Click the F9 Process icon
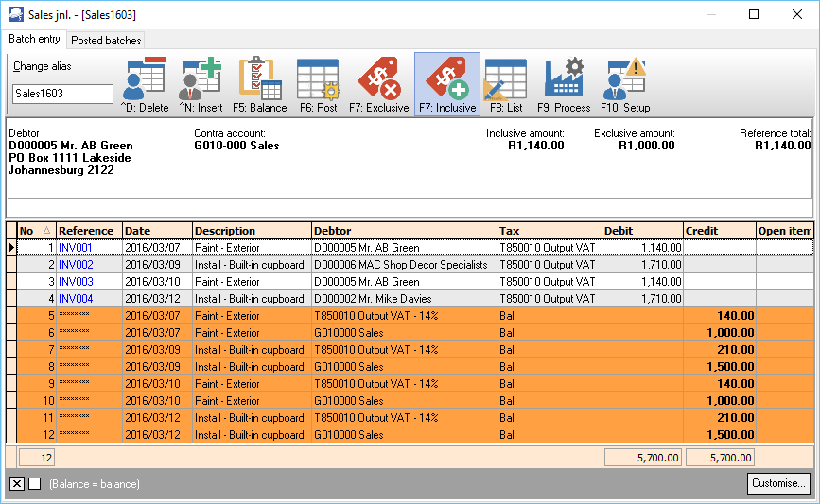This screenshot has width=820, height=504. click(x=564, y=84)
